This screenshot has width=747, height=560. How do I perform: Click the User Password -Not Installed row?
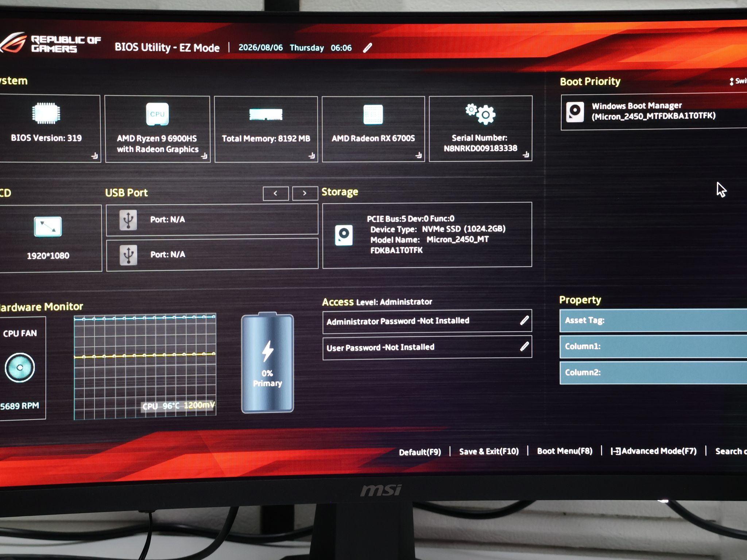coord(427,347)
